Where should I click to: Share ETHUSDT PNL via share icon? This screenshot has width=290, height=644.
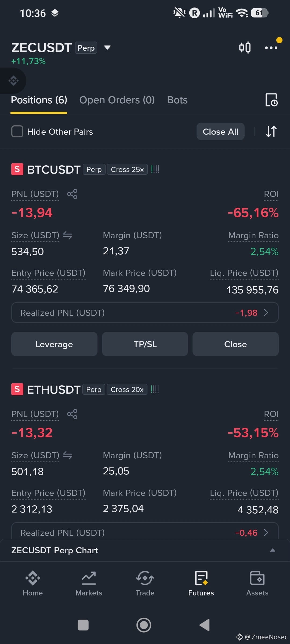click(72, 414)
